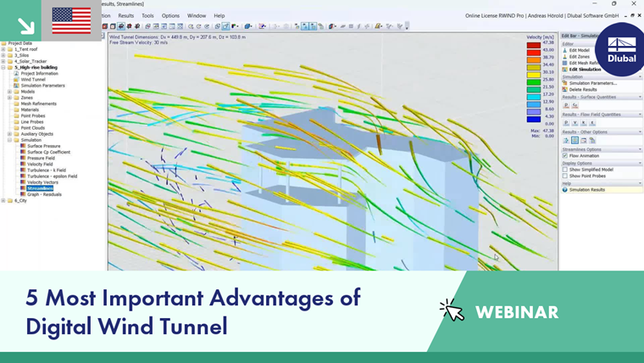Screen dimensions: 644x363
Task: Pick the dark blue 4.30 legend swatch
Action: click(534, 120)
